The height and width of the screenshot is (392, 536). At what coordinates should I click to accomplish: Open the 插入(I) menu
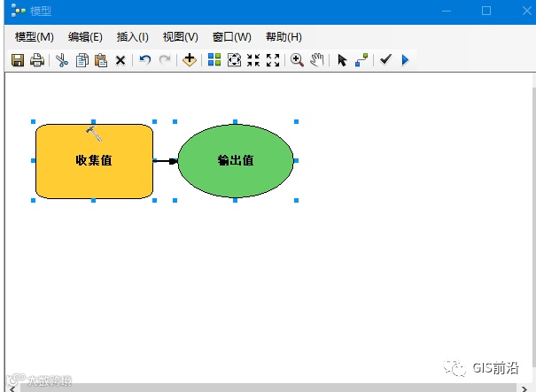point(133,37)
